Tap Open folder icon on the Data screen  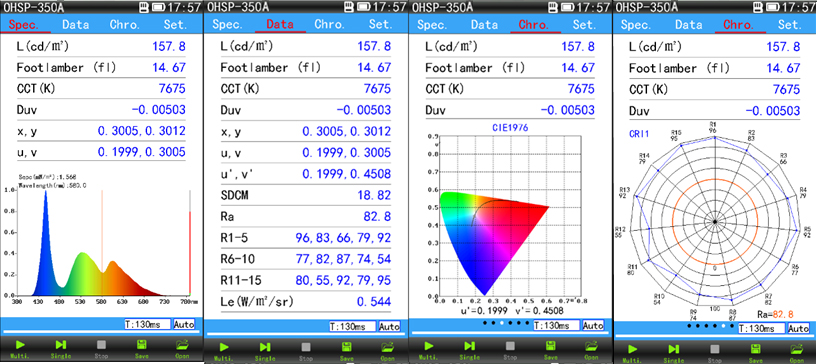point(387,350)
